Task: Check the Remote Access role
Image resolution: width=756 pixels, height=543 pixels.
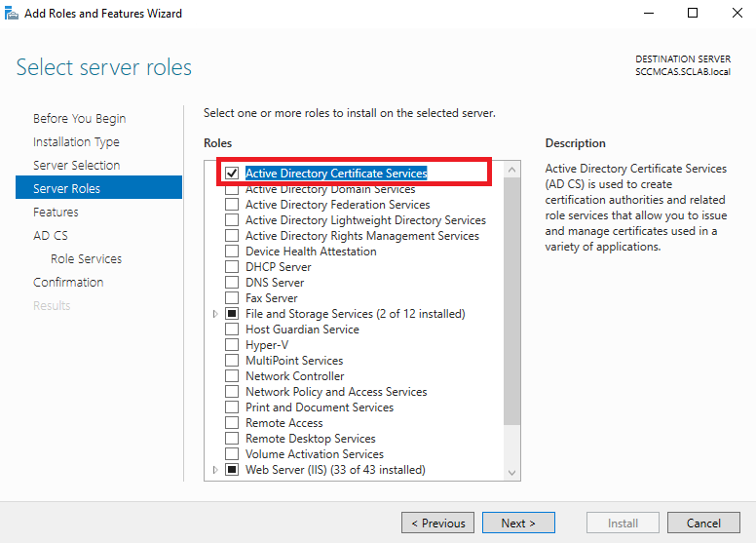Action: point(232,423)
